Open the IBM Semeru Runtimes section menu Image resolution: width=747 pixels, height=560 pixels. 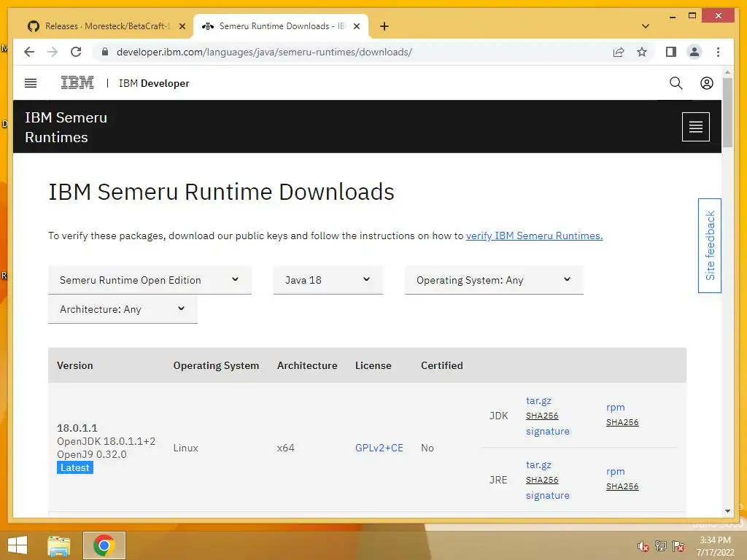[x=695, y=127]
